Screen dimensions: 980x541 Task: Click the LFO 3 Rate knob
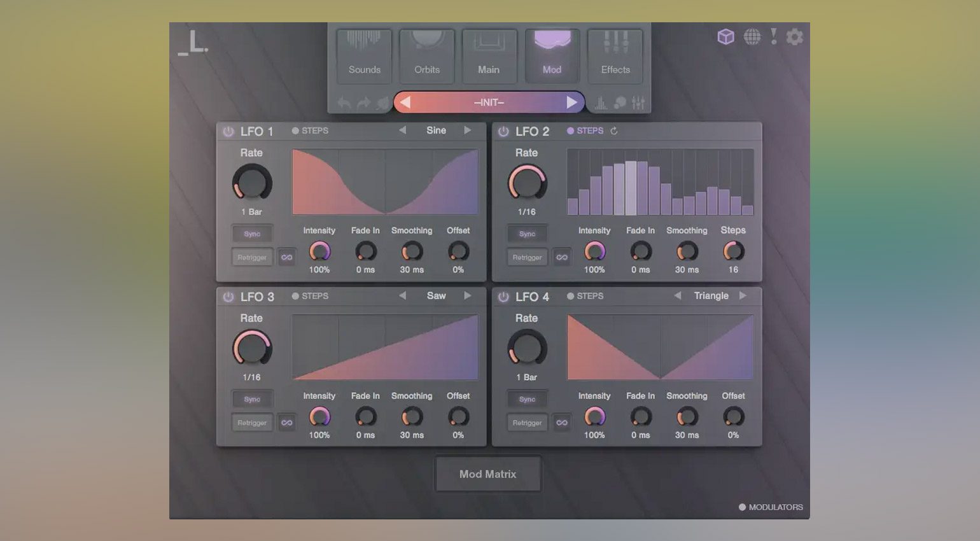(252, 349)
